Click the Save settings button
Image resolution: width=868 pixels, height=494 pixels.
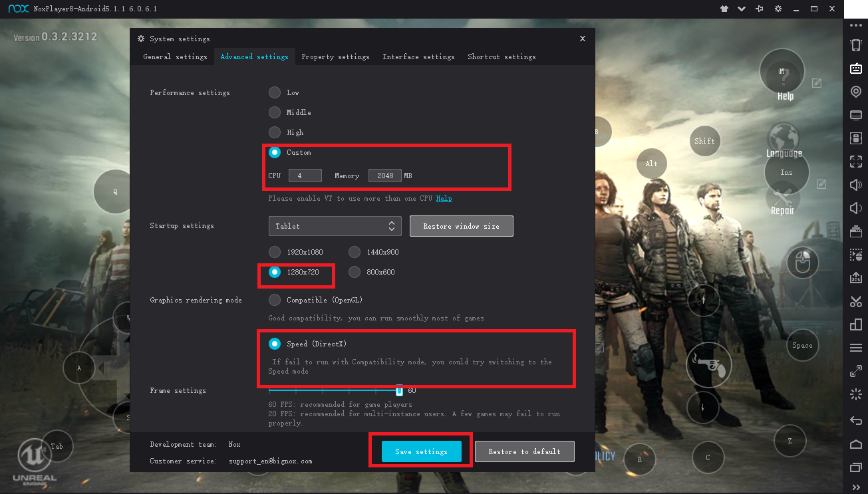pos(421,451)
